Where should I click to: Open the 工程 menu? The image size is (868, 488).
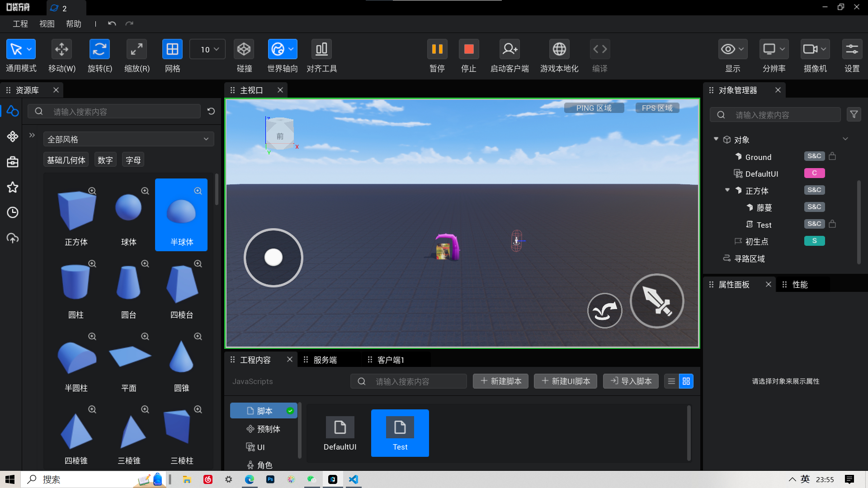(20, 24)
